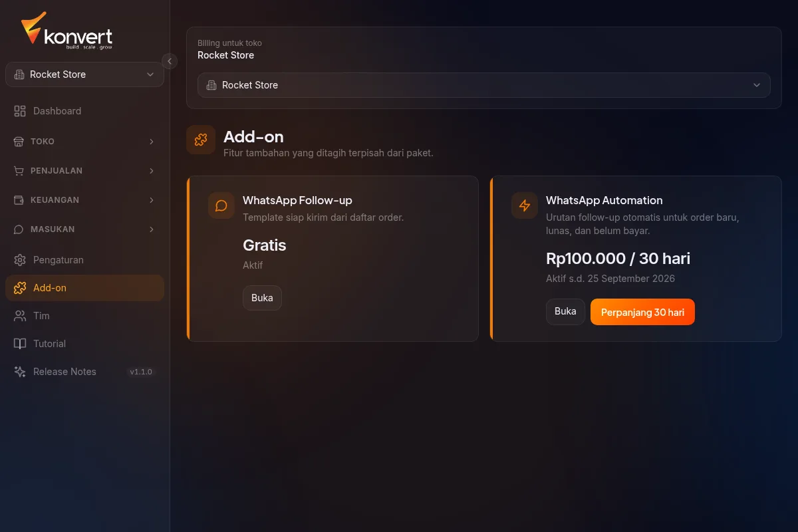Click the Tutorial book icon
The width and height of the screenshot is (798, 532).
[20, 344]
